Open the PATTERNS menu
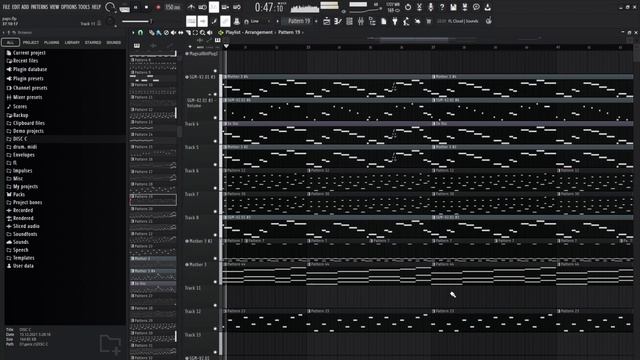Viewport: 640px width, 360px height. 39,7
